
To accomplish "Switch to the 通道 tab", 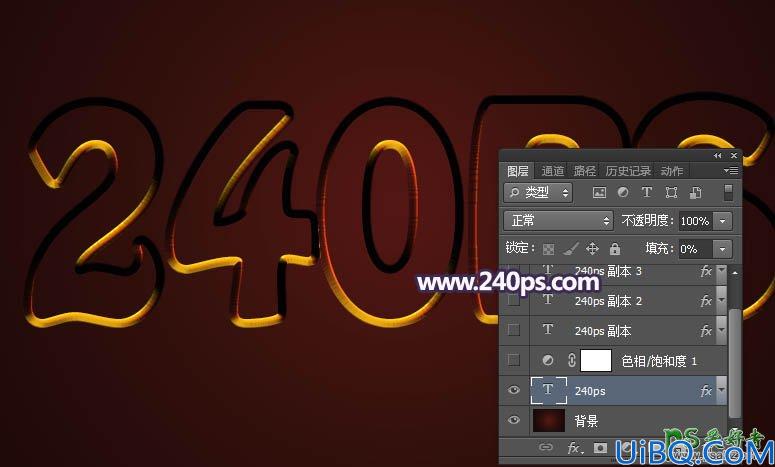I will tap(553, 171).
